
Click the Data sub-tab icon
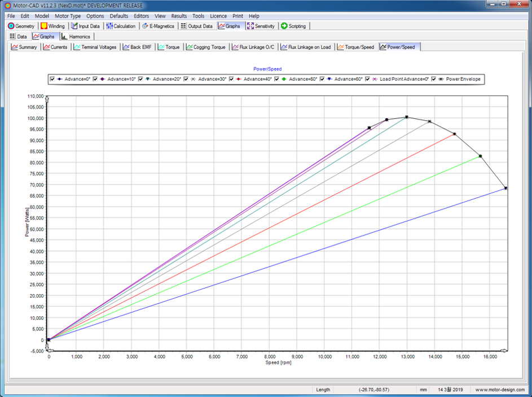12,36
